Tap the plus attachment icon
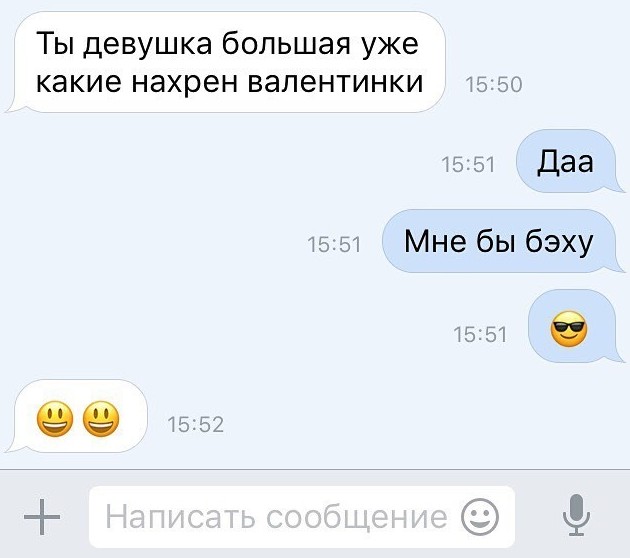The width and height of the screenshot is (630, 558). pyautogui.click(x=42, y=517)
